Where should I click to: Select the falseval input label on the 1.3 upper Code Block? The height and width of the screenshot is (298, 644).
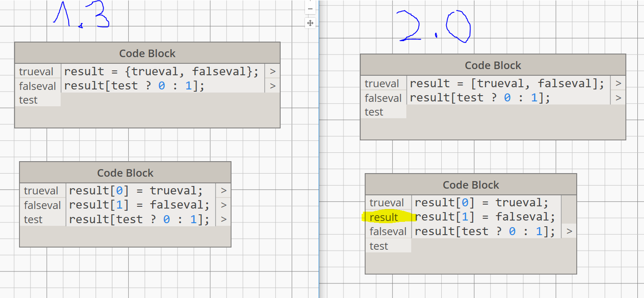coord(38,85)
